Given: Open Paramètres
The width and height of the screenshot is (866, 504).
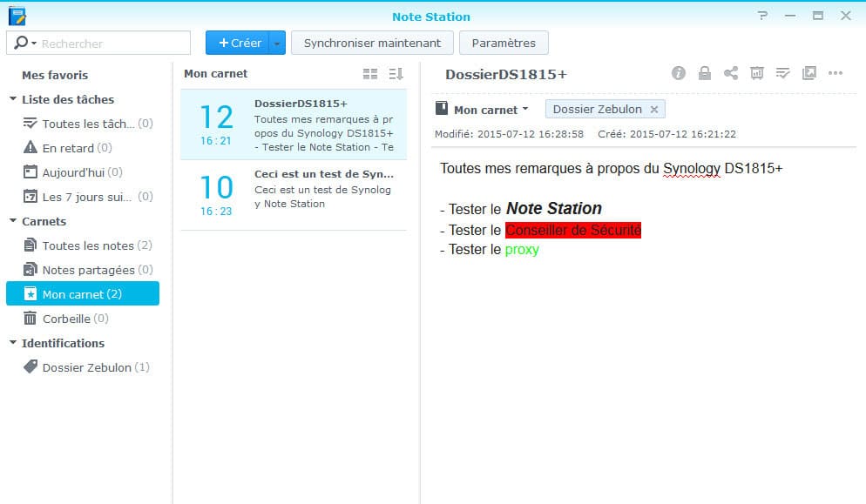Looking at the screenshot, I should pyautogui.click(x=504, y=43).
